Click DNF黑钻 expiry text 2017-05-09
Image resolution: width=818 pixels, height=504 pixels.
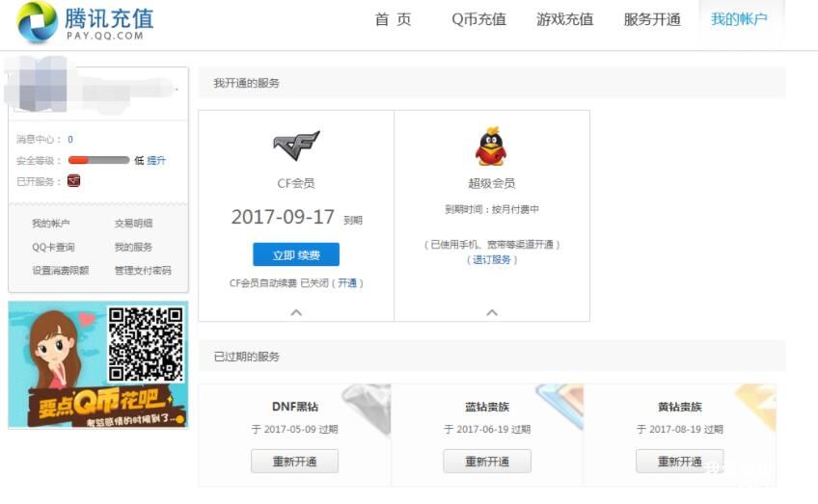[x=295, y=430]
